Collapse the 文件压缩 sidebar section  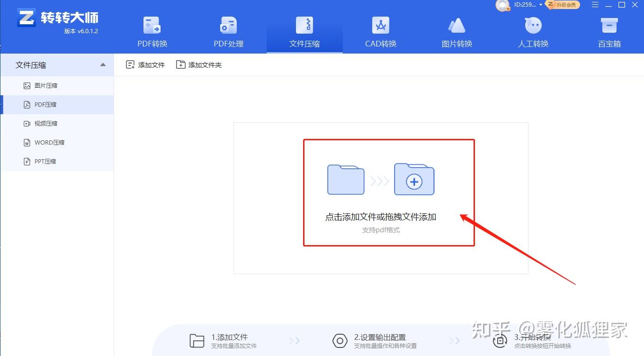point(103,65)
